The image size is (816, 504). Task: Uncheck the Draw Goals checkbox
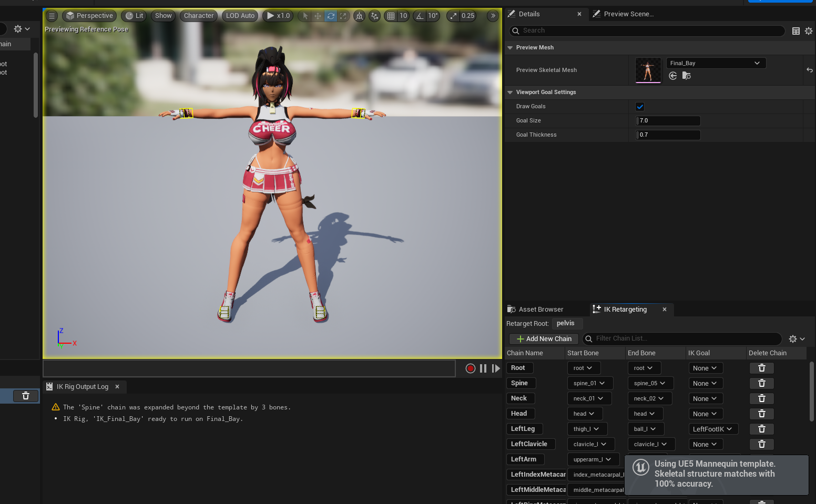coord(640,107)
